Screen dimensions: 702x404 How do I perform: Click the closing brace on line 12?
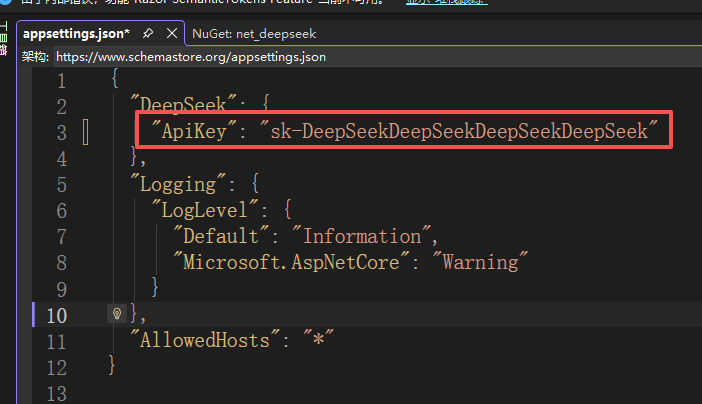[x=112, y=365]
